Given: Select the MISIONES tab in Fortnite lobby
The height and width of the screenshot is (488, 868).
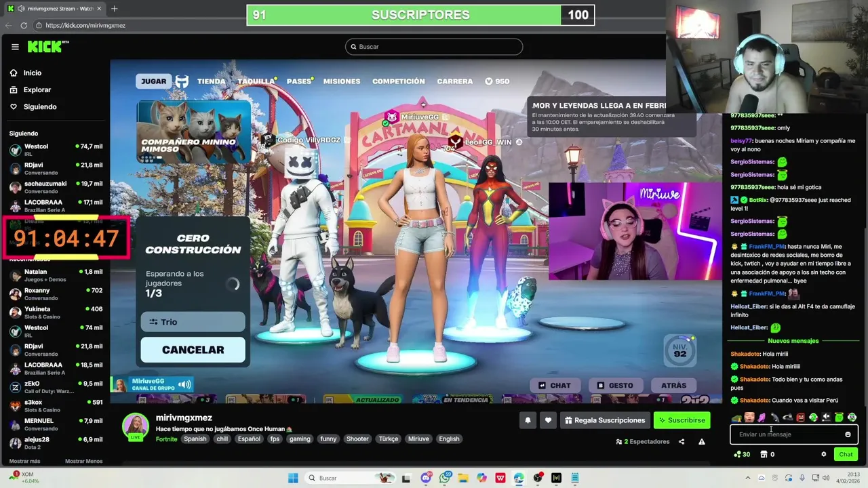Looking at the screenshot, I should pos(342,81).
